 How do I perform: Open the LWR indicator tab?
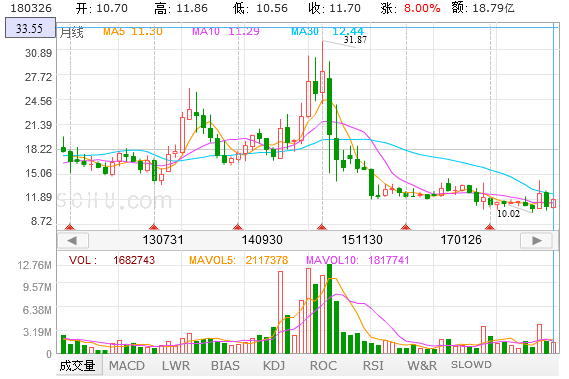[176, 366]
